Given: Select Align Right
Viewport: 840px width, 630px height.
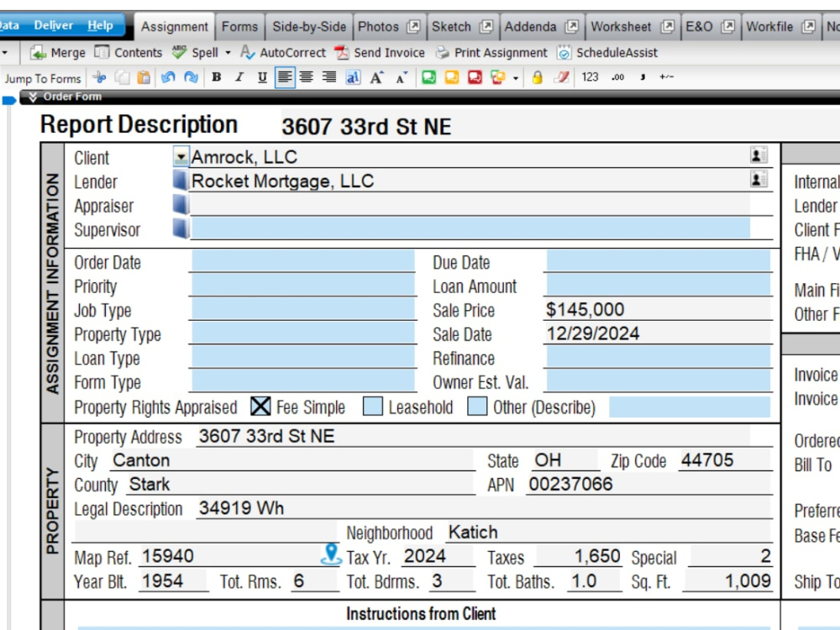Looking at the screenshot, I should pyautogui.click(x=329, y=77).
